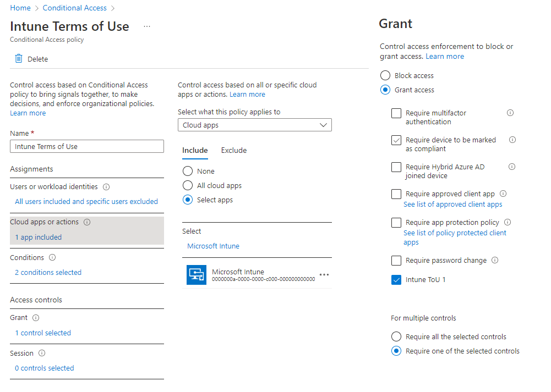Open ellipsis menu beside Intune Terms of Use title

click(147, 26)
